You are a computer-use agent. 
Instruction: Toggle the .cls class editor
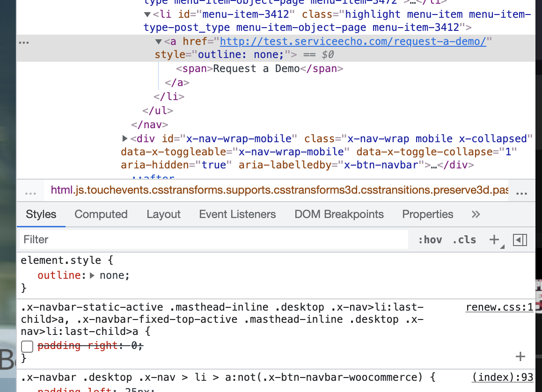point(464,240)
